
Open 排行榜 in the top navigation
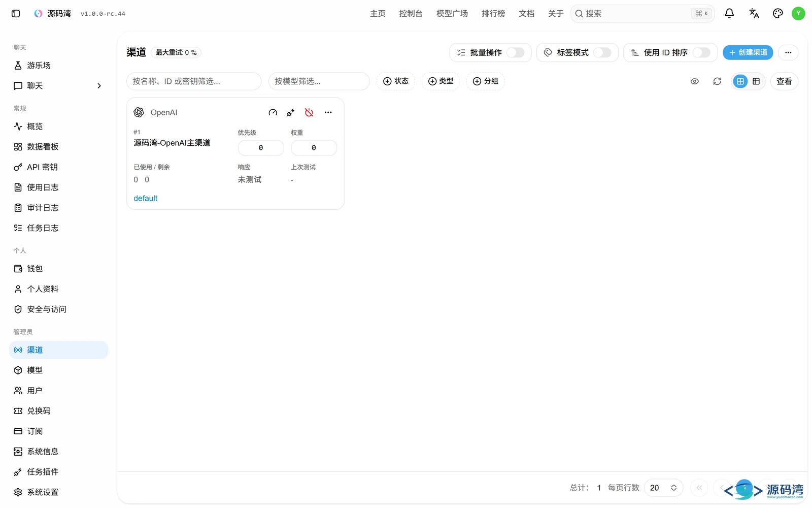[493, 14]
